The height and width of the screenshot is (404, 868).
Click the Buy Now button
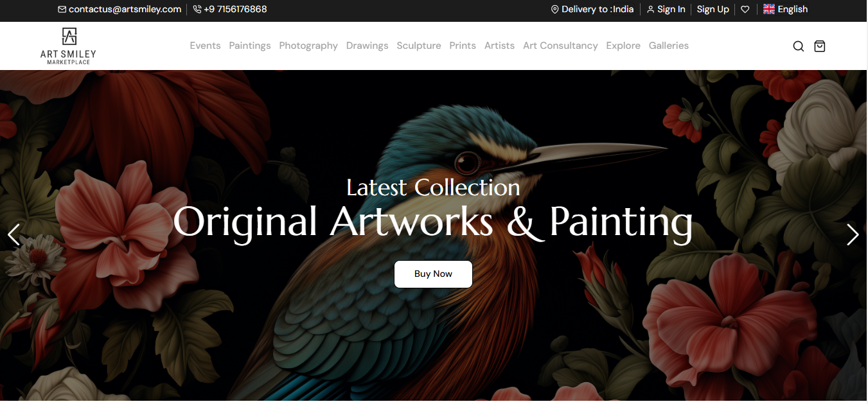(x=433, y=274)
